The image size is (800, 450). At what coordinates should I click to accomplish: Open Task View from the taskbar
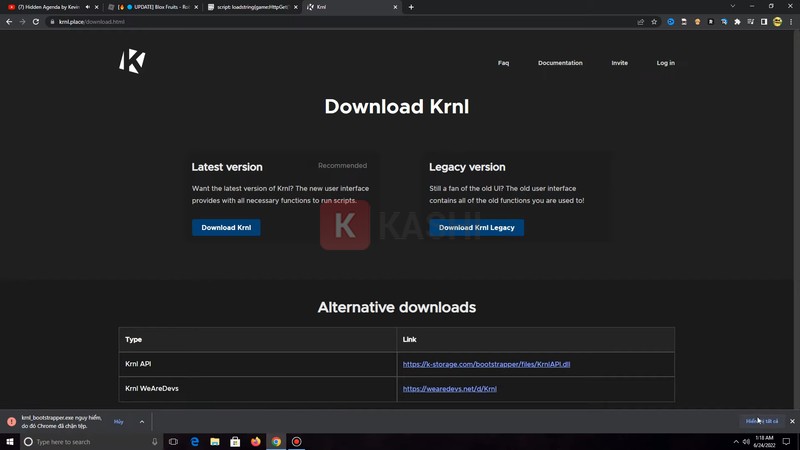click(x=173, y=442)
